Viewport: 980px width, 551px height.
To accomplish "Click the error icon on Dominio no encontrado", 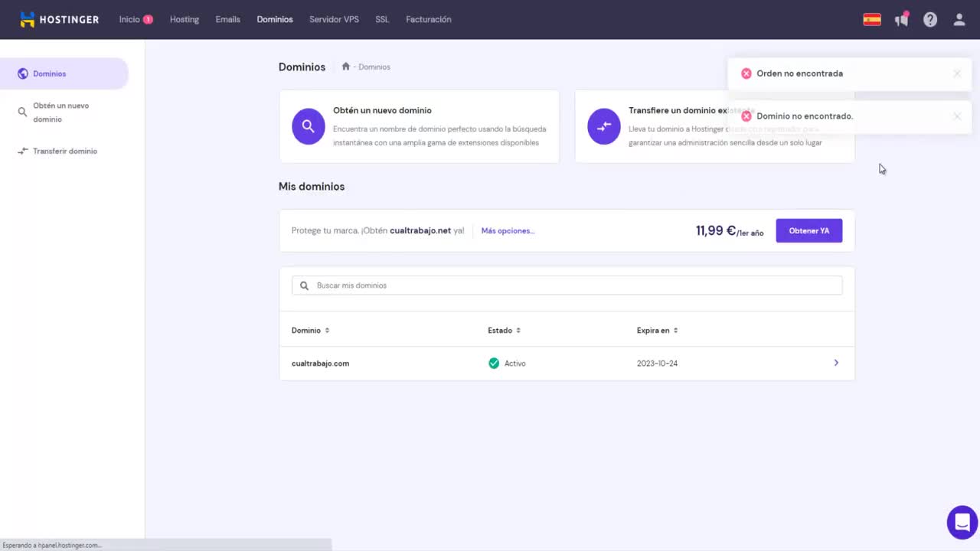I will tap(746, 116).
